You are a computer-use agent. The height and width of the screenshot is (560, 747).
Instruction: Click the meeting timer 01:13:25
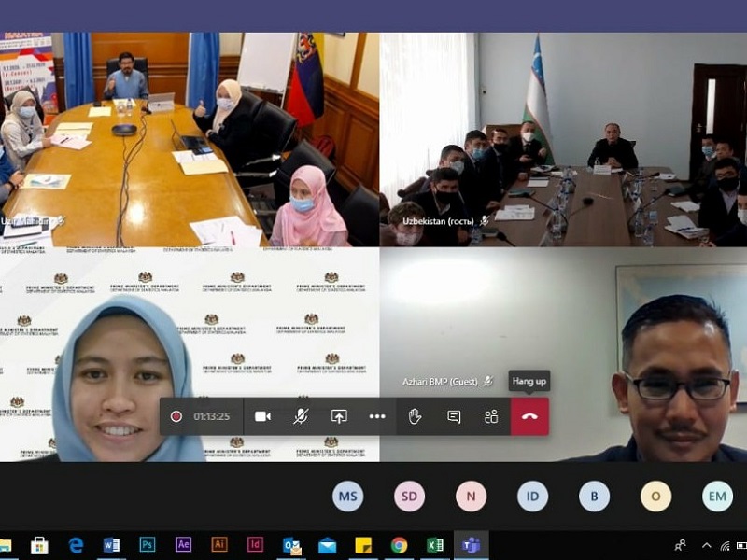coord(212,416)
